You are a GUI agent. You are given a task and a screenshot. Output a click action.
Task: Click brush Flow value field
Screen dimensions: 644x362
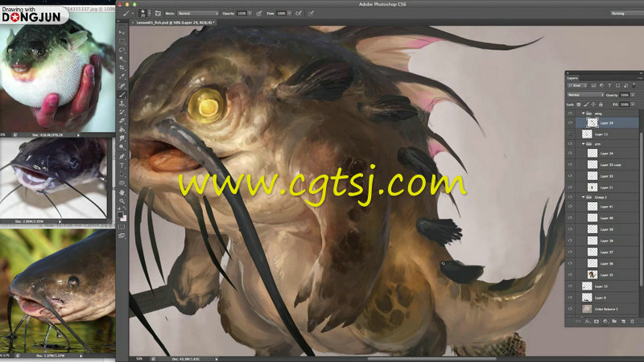pyautogui.click(x=281, y=13)
